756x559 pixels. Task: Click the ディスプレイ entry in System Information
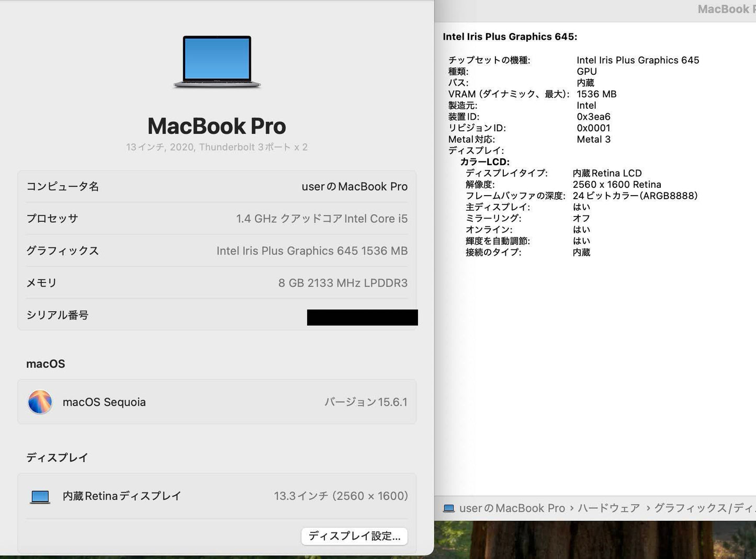475,150
